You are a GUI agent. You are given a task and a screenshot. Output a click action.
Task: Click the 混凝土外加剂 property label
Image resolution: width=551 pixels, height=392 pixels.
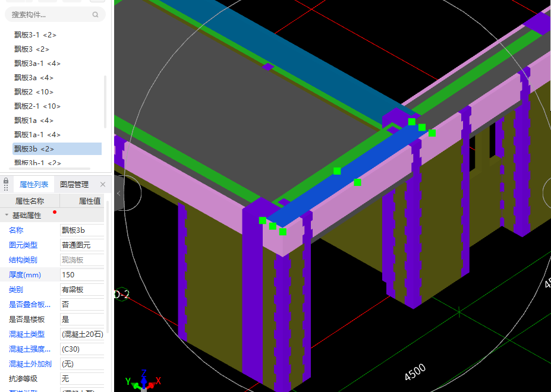coord(30,364)
